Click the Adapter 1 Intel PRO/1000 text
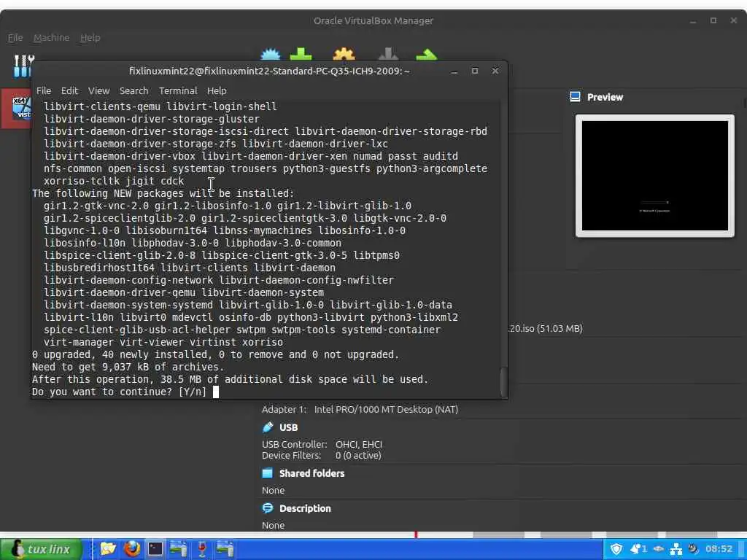The height and width of the screenshot is (560, 747). point(360,410)
